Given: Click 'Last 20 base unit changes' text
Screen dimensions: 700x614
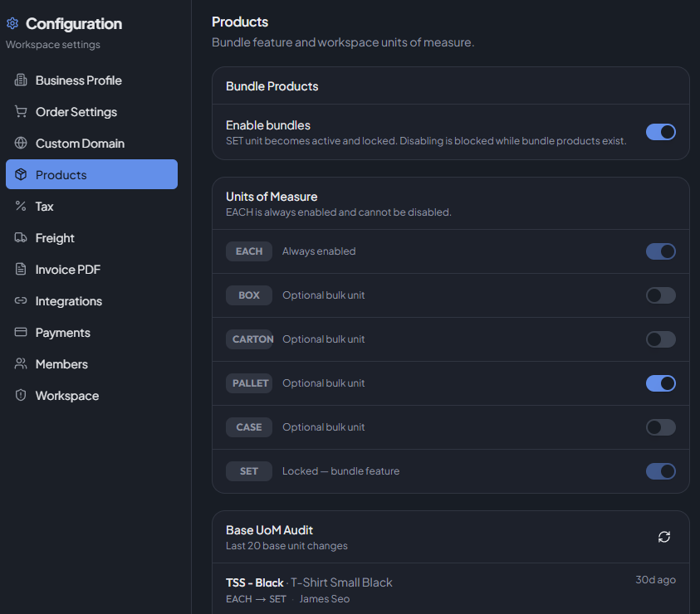Looking at the screenshot, I should 286,546.
